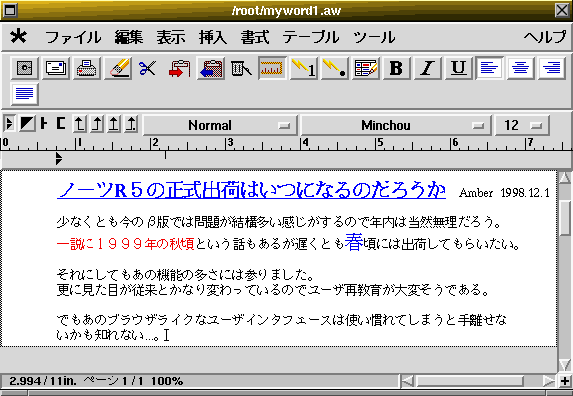This screenshot has width=573, height=396.
Task: Toggle Italic formatting button
Action: pyautogui.click(x=427, y=68)
